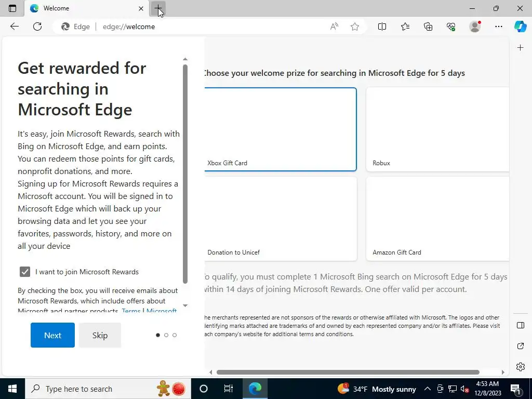Select the second page indicator dot
This screenshot has height=399, width=532.
pyautogui.click(x=166, y=335)
